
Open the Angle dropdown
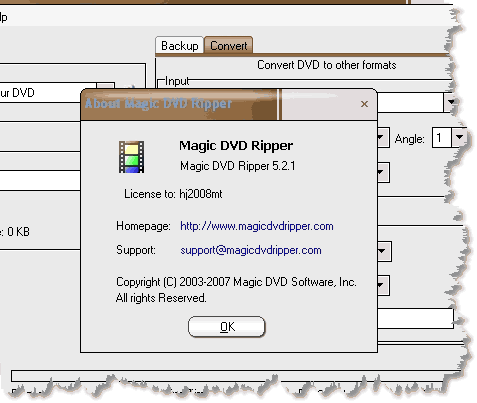point(459,137)
